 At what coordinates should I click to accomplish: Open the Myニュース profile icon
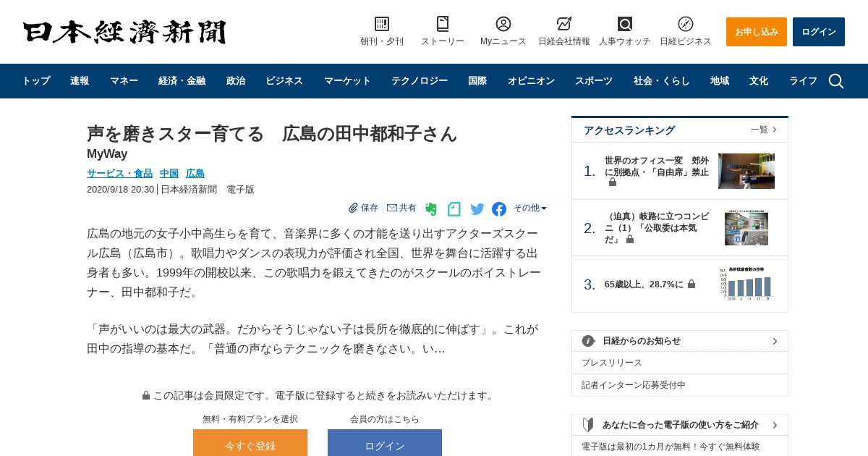click(x=503, y=24)
